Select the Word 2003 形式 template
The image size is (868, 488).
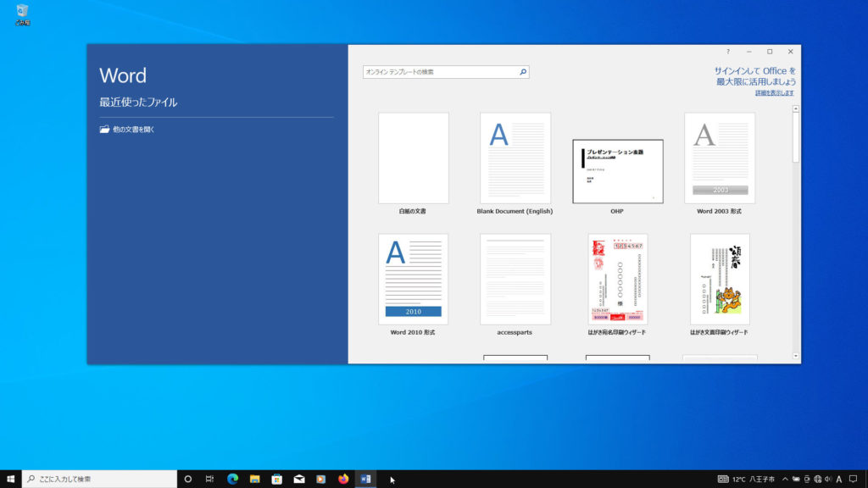[x=719, y=158]
